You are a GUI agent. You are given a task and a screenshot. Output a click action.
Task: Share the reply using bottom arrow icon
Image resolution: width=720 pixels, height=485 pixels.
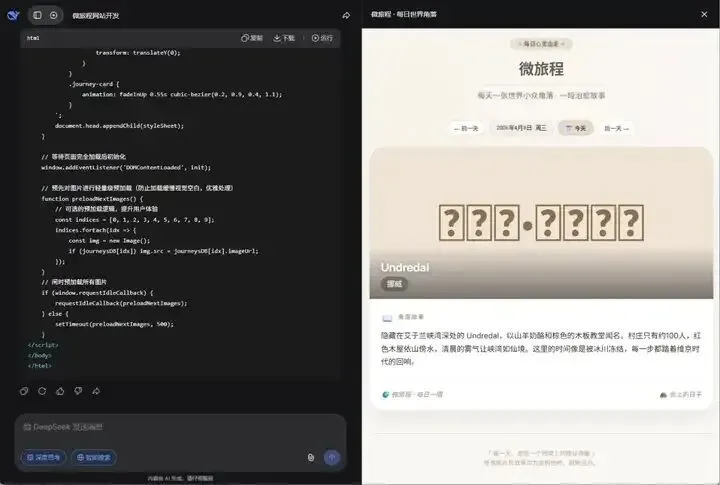click(x=96, y=391)
